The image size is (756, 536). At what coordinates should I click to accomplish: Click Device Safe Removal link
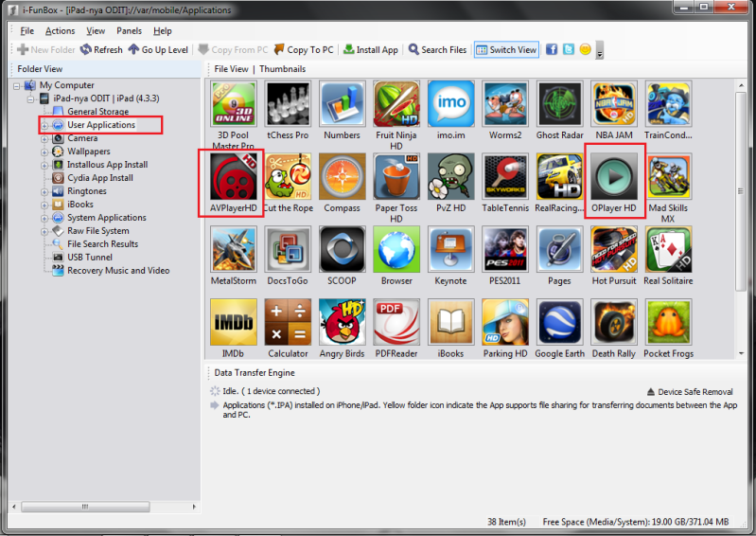690,392
